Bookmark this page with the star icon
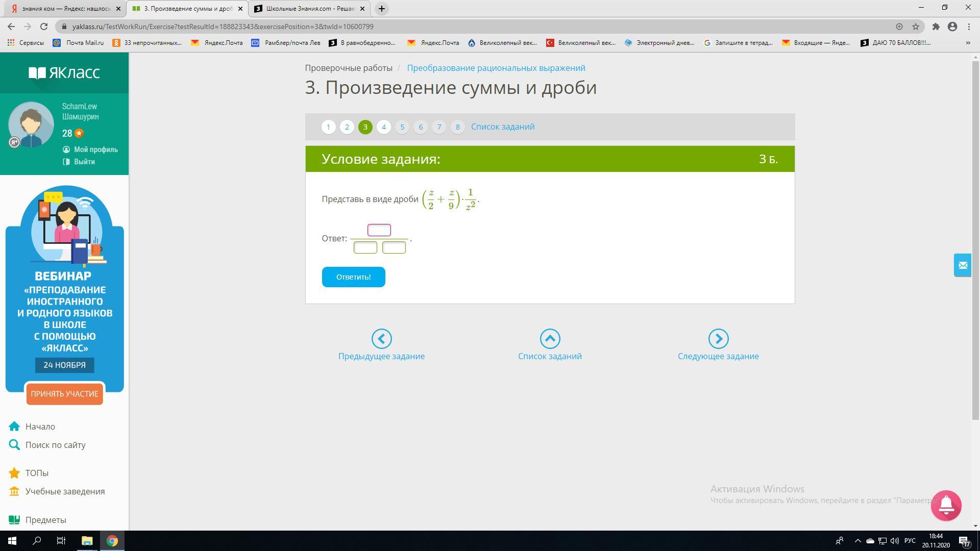Screen dimensions: 980x551 pyautogui.click(x=916, y=27)
